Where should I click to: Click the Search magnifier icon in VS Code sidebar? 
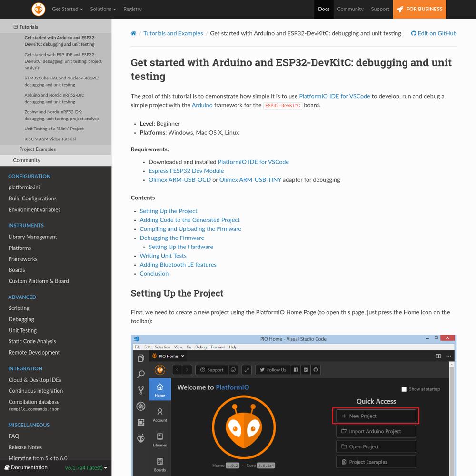pos(140,374)
